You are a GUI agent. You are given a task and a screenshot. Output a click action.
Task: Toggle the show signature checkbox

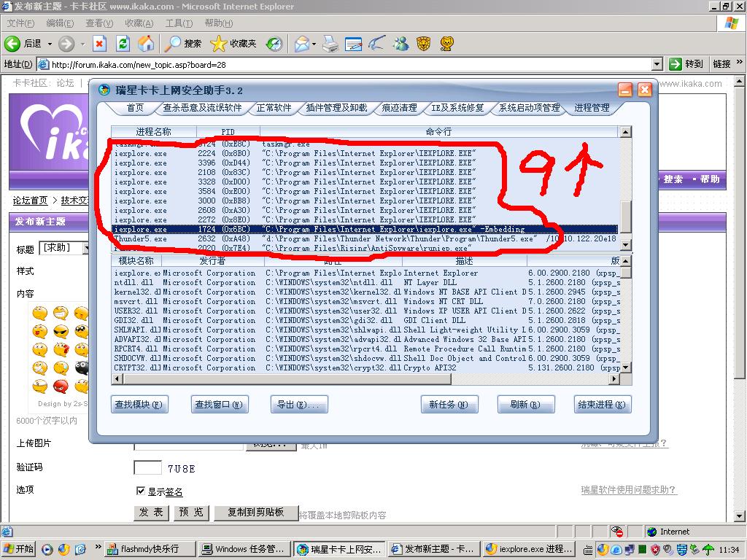click(141, 491)
